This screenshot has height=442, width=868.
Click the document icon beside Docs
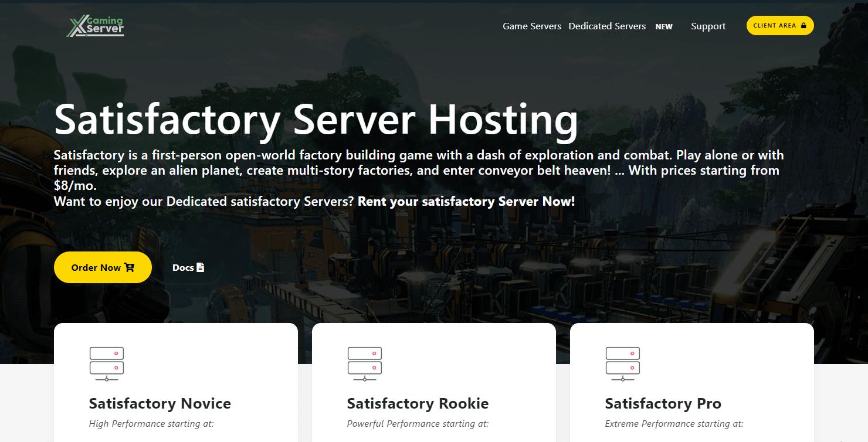pyautogui.click(x=201, y=267)
